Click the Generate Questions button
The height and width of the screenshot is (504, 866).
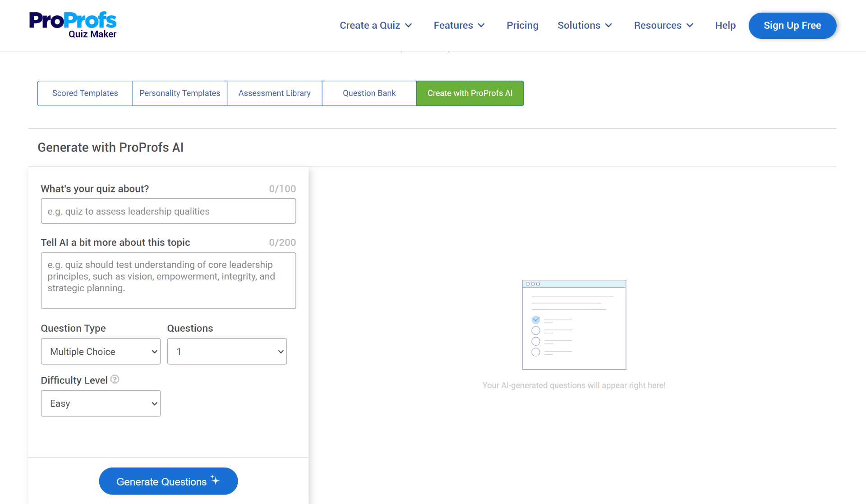point(168,481)
